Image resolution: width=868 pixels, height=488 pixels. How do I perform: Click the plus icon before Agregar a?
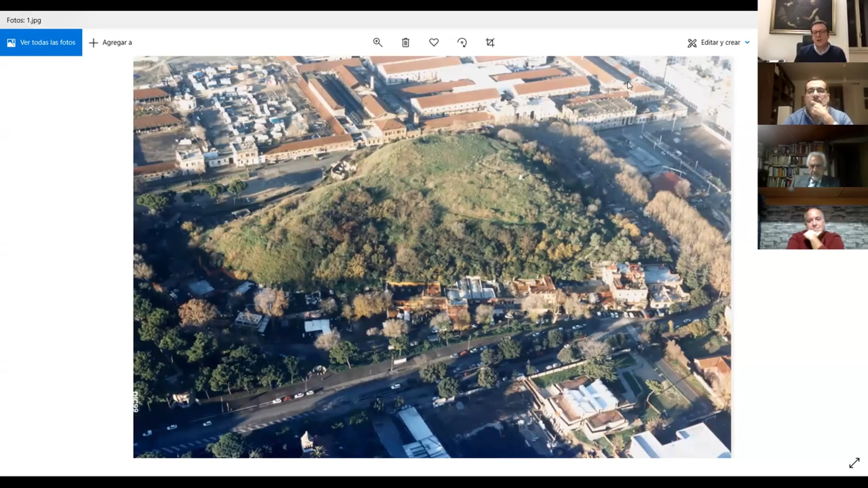[93, 43]
